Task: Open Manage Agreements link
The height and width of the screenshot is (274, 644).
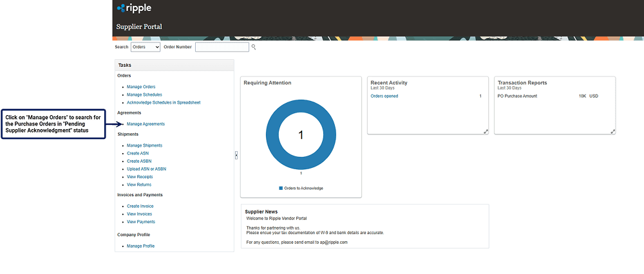Action: coord(146,124)
